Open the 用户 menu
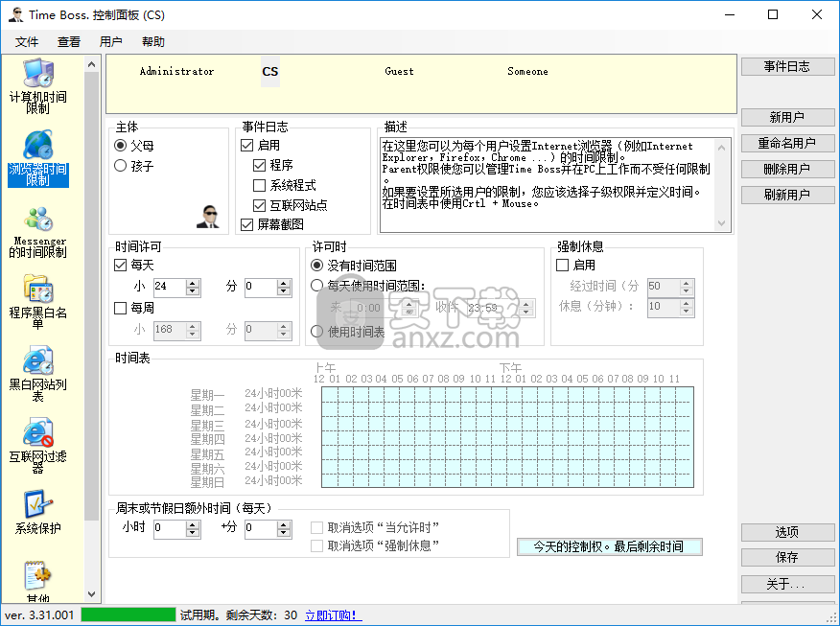This screenshot has width=840, height=626. tap(111, 42)
